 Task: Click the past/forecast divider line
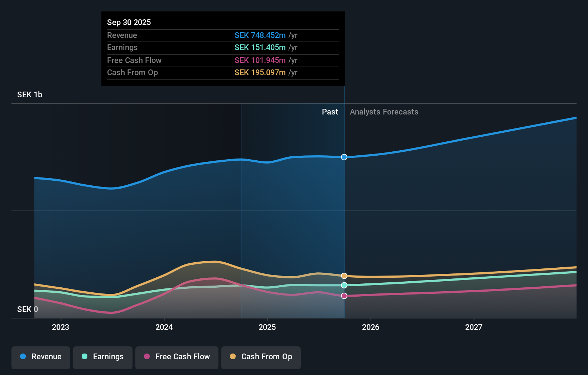344,215
